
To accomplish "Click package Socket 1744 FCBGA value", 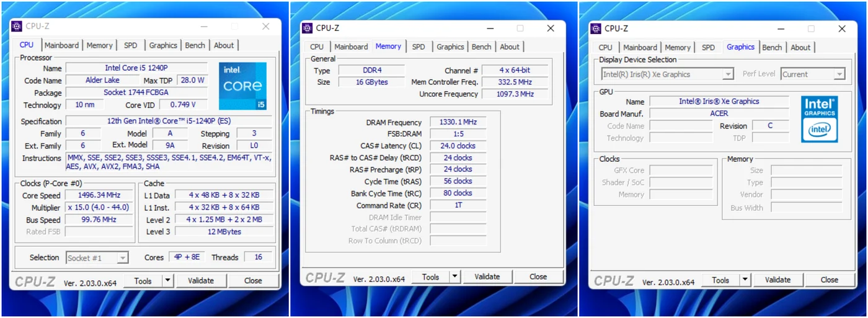I will [x=136, y=92].
